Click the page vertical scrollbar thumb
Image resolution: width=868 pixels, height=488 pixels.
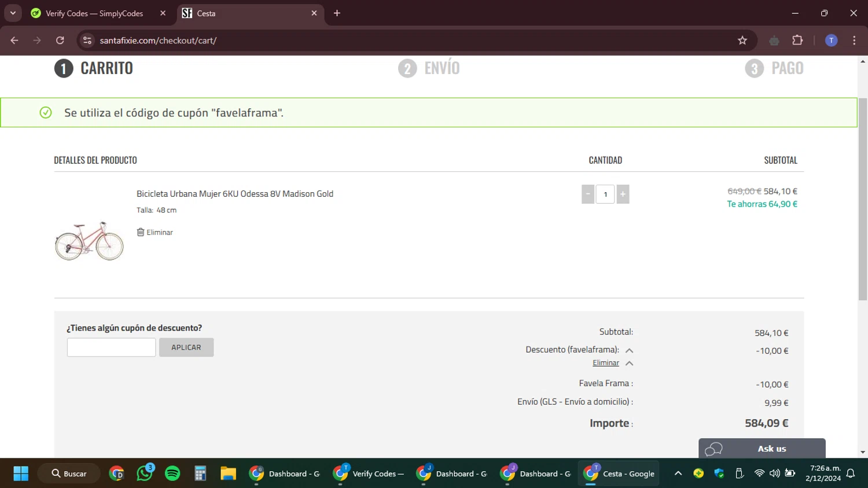point(863,199)
